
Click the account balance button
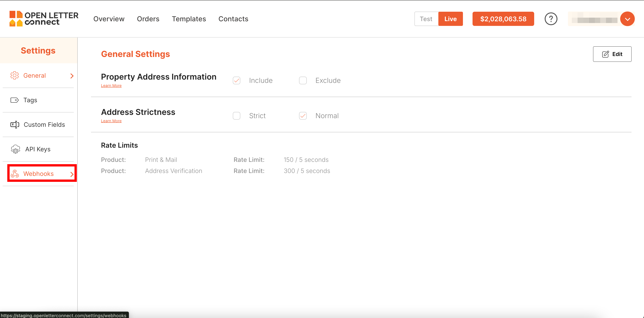(x=503, y=19)
